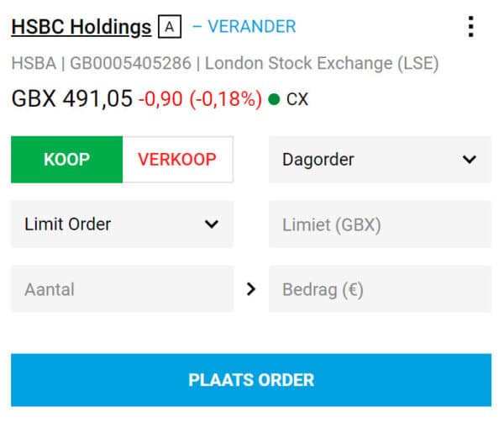504x422 pixels.
Task: Click the -0,90 (-0,18%) price change
Action: 200,99
